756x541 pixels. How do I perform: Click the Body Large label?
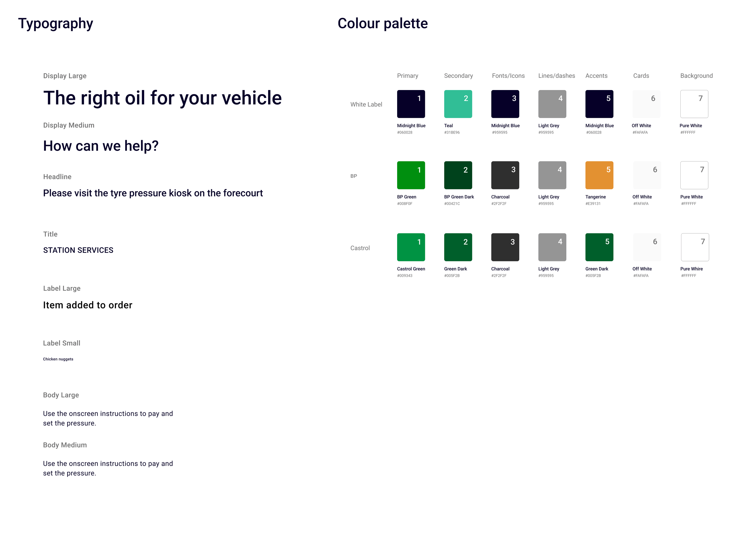click(x=61, y=395)
